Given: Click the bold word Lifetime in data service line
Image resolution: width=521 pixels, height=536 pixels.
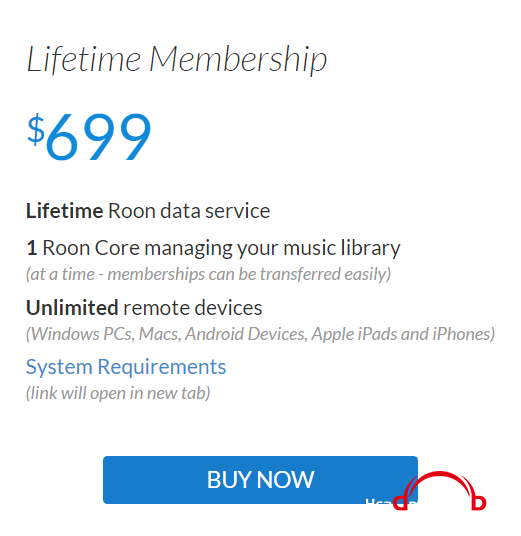Looking at the screenshot, I should point(65,211).
